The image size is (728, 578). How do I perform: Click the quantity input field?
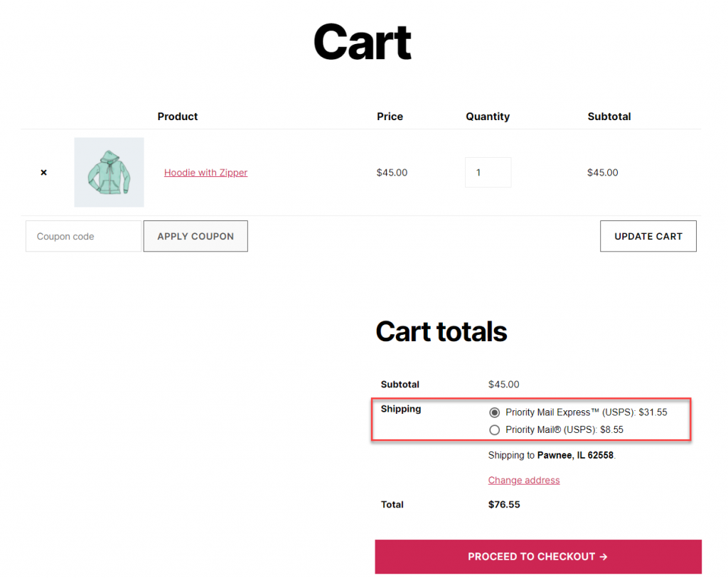click(x=488, y=172)
